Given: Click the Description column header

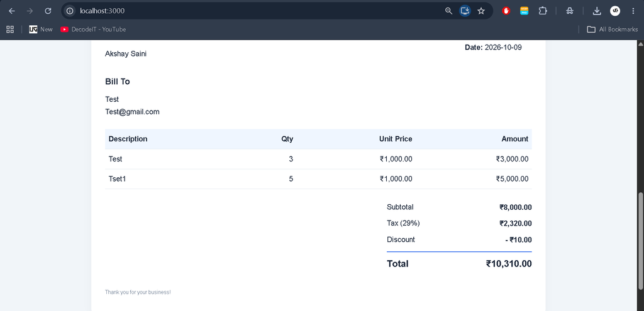Looking at the screenshot, I should click(128, 139).
